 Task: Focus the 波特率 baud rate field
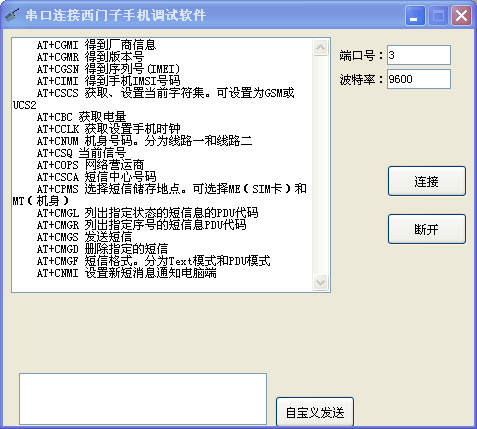coord(419,79)
